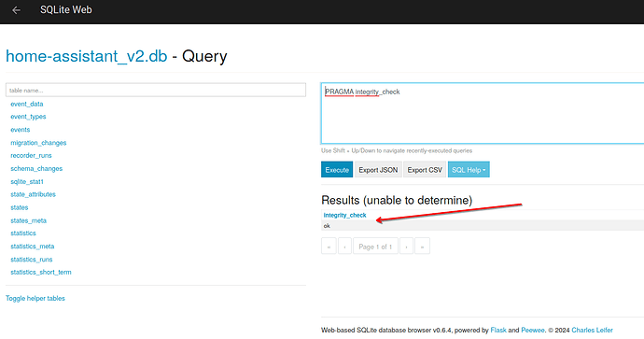This screenshot has height=339, width=644.
Task: Open the states table
Action: pyautogui.click(x=20, y=207)
